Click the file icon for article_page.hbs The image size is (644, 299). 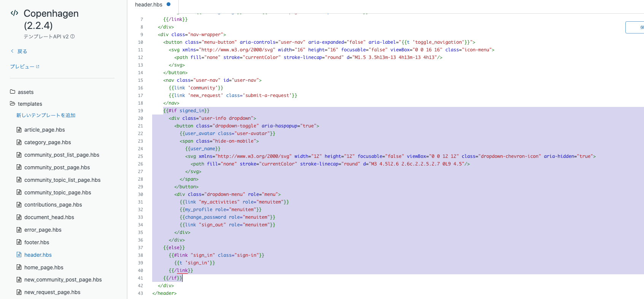click(x=19, y=130)
